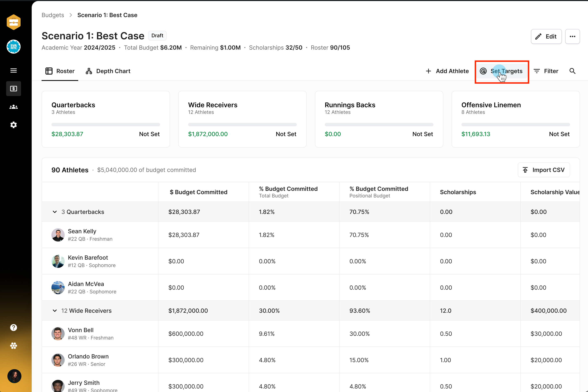Collapse the 3 Quarterbacks group
This screenshot has height=392, width=588.
pyautogui.click(x=55, y=212)
